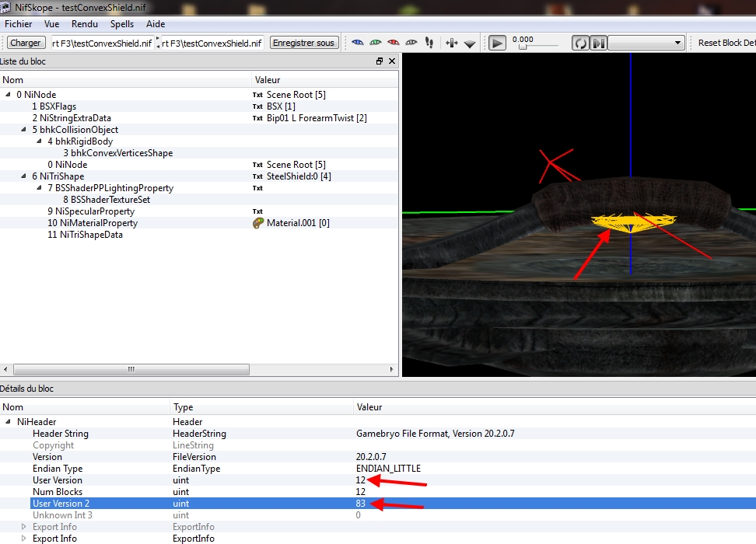This screenshot has height=544, width=756.
Task: Open the Rendu menu
Action: pos(85,24)
